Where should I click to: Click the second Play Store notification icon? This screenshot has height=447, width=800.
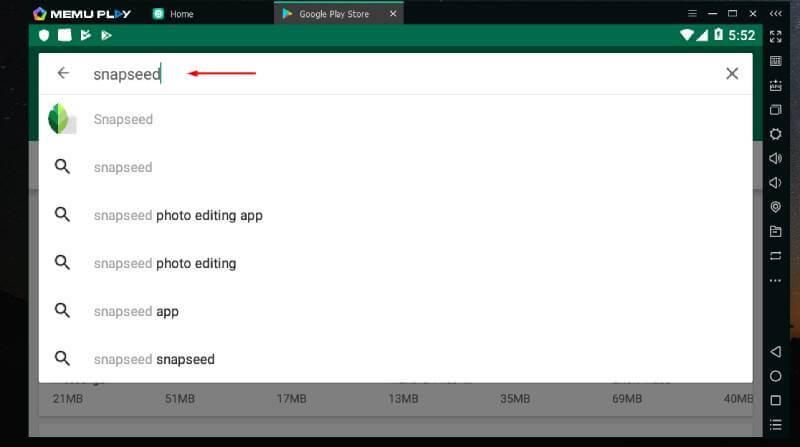point(106,35)
